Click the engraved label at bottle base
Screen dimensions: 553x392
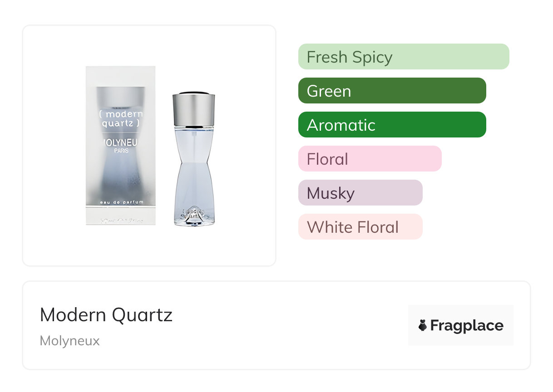193,214
